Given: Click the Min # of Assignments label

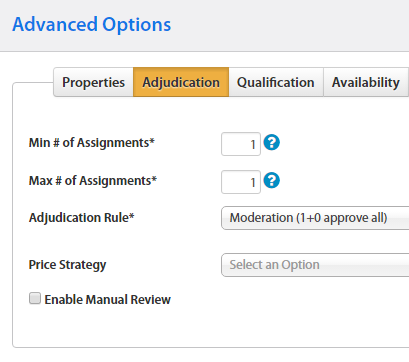Looking at the screenshot, I should point(92,143).
